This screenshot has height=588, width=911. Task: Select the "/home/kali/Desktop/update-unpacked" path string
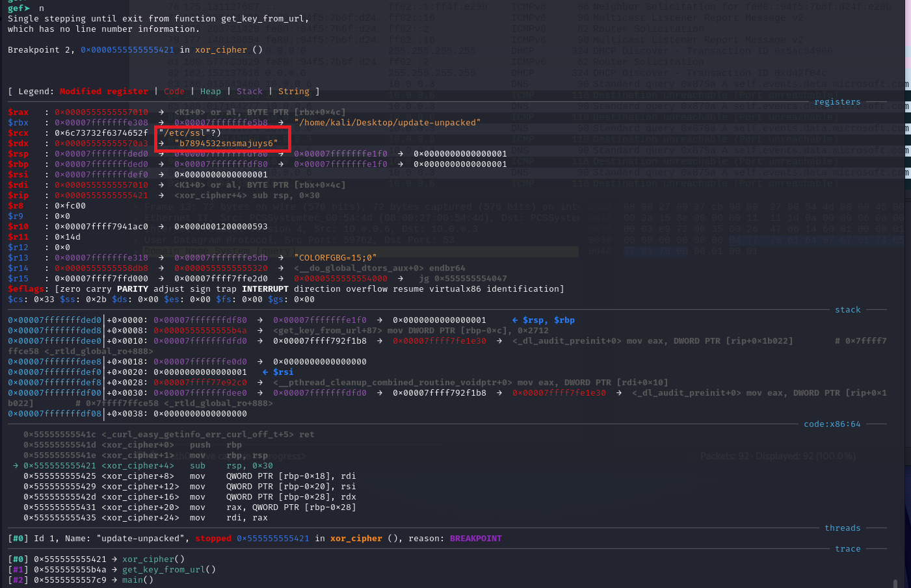pyautogui.click(x=388, y=123)
